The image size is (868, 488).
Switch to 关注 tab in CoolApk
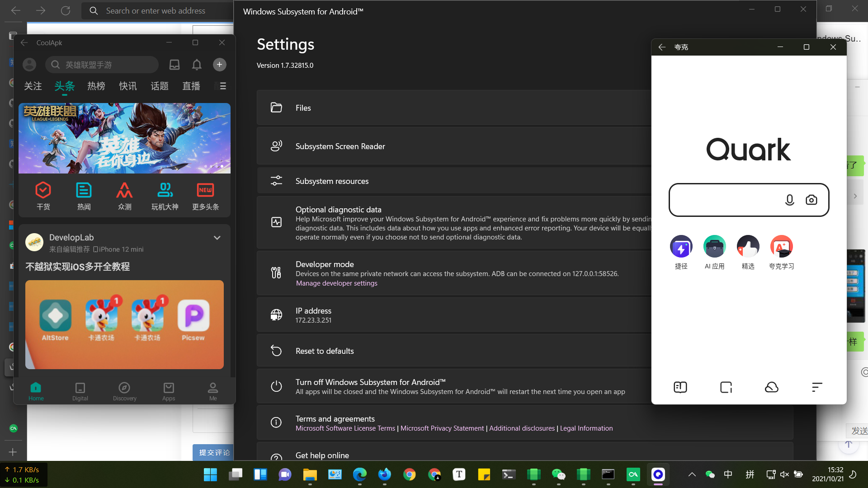[33, 86]
